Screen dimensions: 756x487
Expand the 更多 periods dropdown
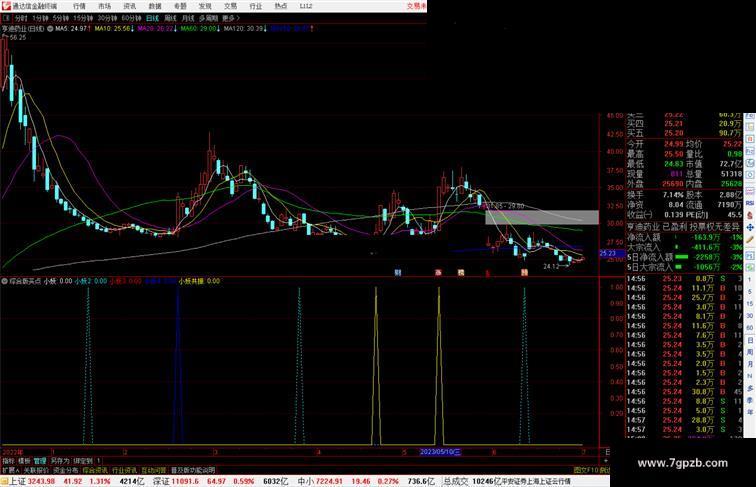[230, 18]
